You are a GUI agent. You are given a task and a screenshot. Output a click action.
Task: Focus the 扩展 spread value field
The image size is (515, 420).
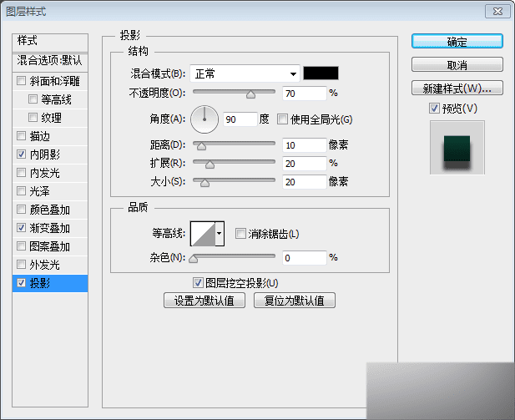305,164
